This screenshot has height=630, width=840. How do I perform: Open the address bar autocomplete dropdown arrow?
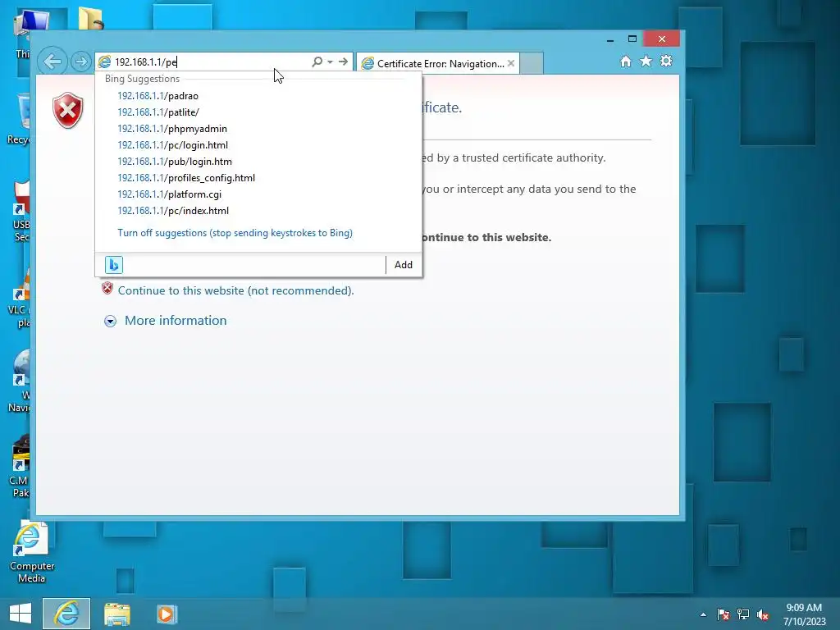[x=330, y=62]
